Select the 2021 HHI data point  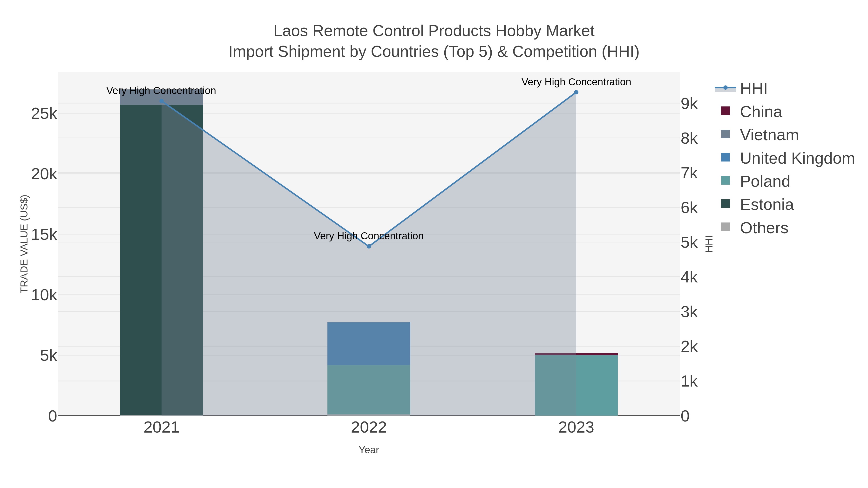(x=161, y=101)
